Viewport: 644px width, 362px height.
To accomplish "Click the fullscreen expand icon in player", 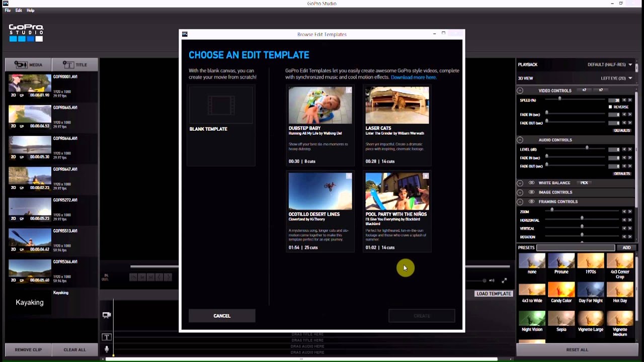I will coord(504,281).
